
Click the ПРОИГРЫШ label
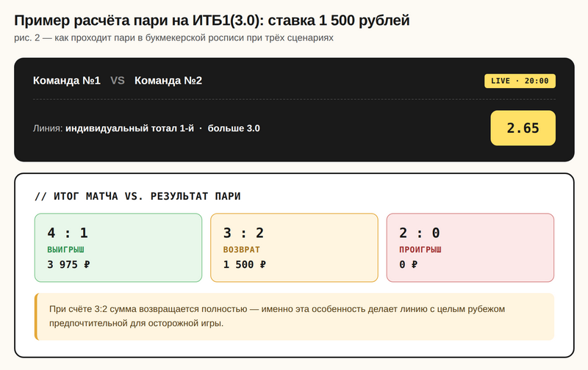pyautogui.click(x=420, y=250)
